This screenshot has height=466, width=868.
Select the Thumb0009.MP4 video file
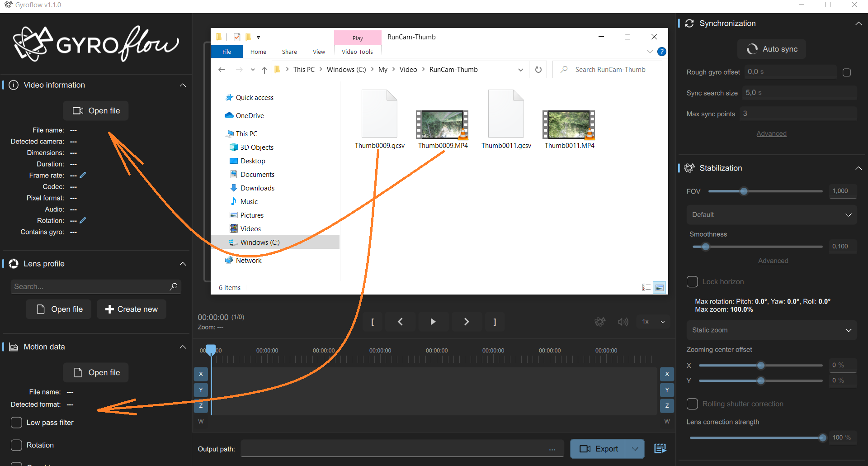coord(443,129)
